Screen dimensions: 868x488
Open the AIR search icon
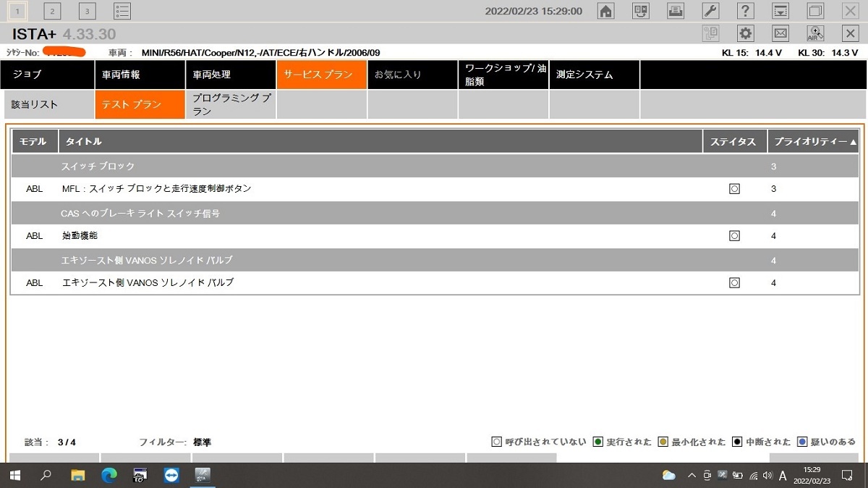815,33
